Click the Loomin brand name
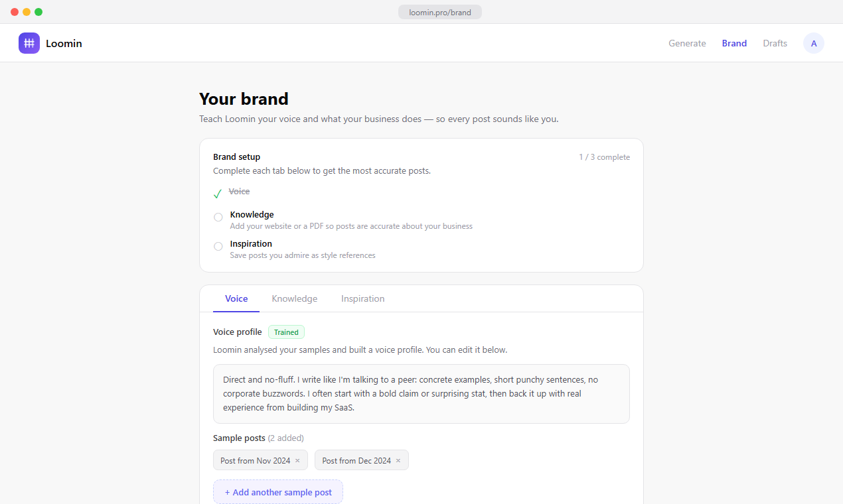Image resolution: width=843 pixels, height=504 pixels. 64,43
